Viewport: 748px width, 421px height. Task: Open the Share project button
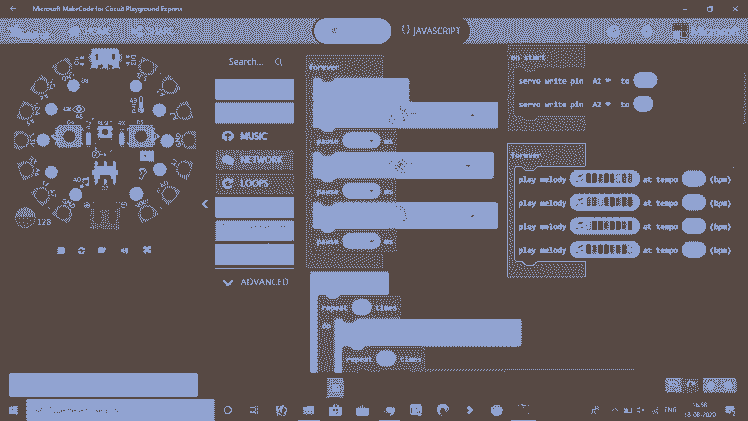tap(153, 31)
